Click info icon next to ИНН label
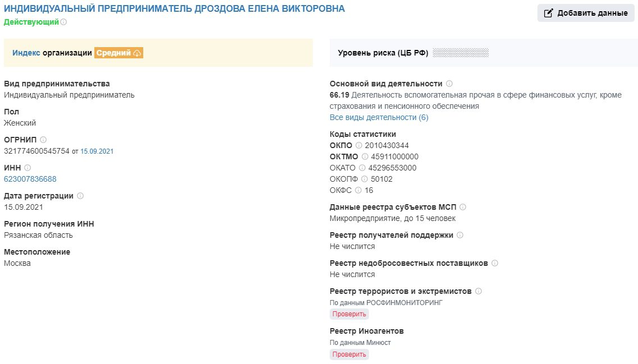The height and width of the screenshot is (364, 638). coord(28,168)
